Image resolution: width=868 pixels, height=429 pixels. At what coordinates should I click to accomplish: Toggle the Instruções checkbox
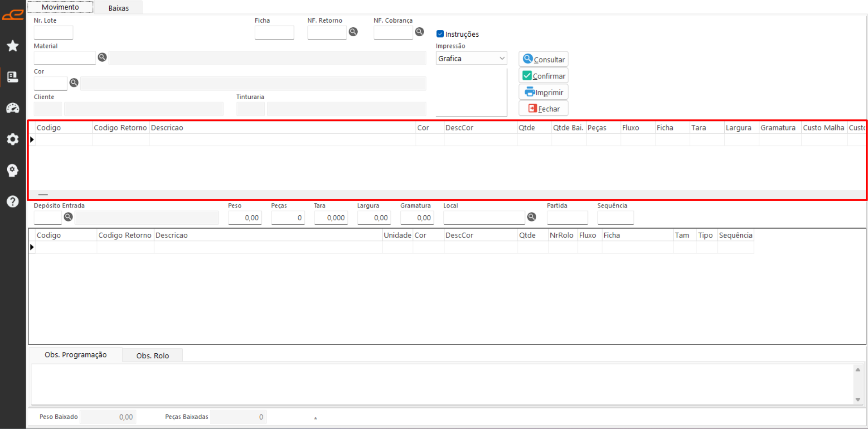tap(440, 34)
